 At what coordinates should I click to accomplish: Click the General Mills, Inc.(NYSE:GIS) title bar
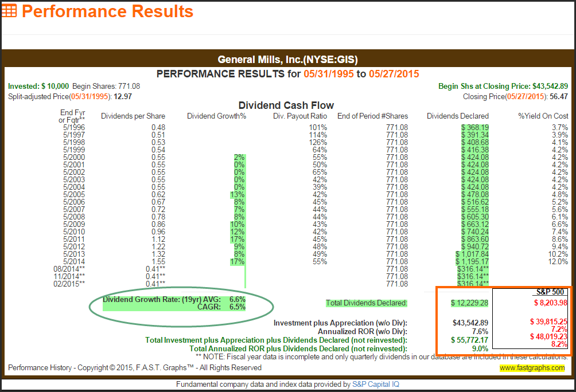coord(288,60)
